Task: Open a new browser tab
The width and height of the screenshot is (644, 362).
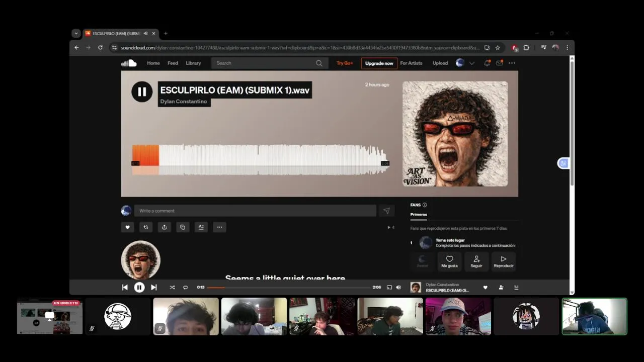Action: click(166, 34)
